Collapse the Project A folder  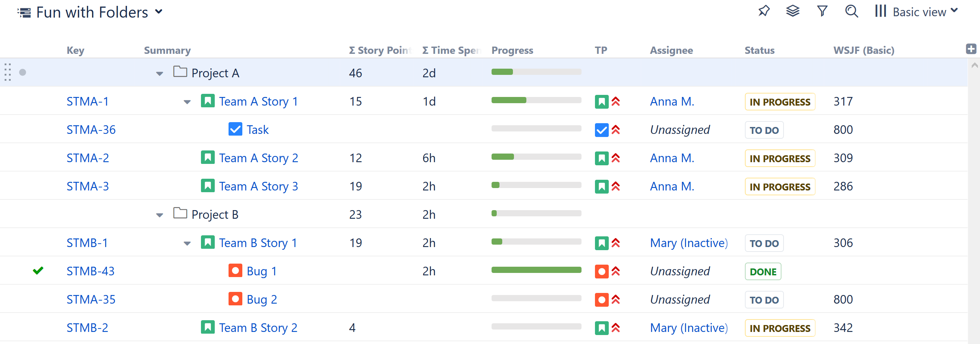point(159,73)
